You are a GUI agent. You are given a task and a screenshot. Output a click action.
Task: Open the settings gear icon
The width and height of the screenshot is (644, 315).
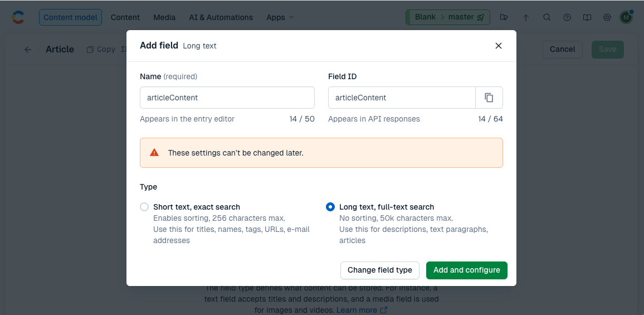[607, 17]
